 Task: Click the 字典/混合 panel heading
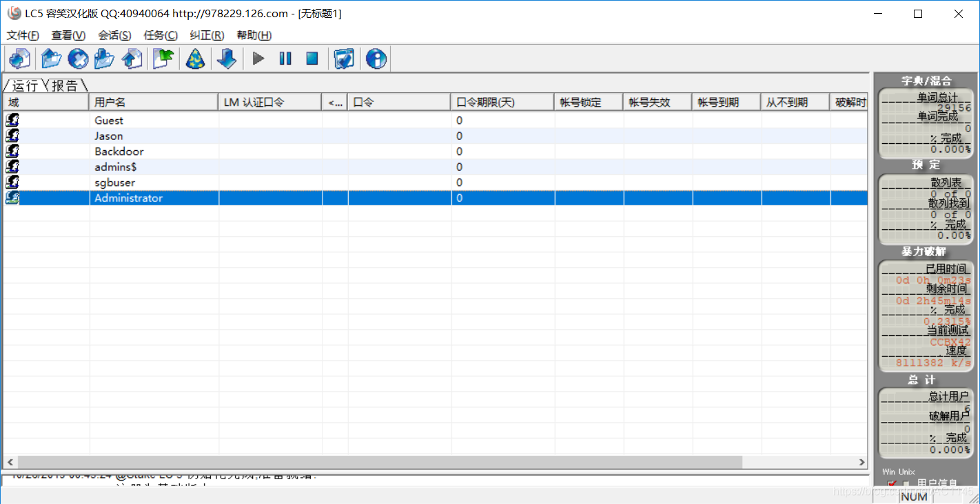point(926,81)
